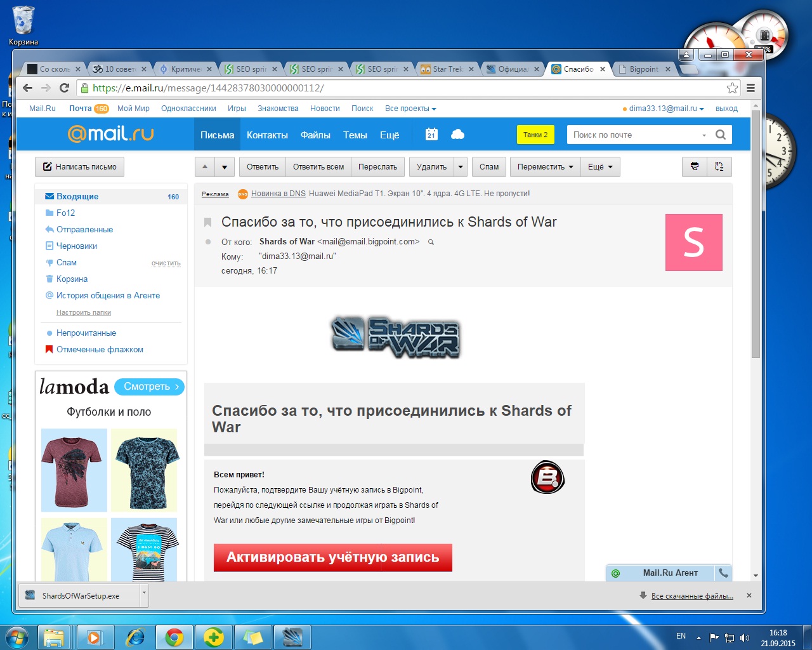
Task: Show hidden tray icons arrow
Action: (x=698, y=637)
